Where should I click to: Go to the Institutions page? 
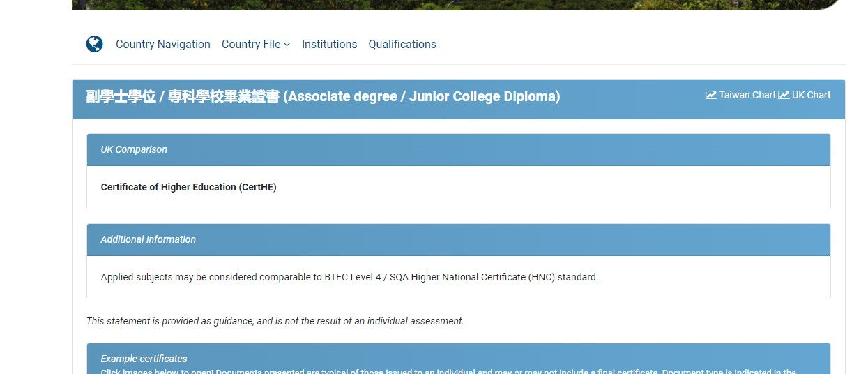pyautogui.click(x=329, y=44)
